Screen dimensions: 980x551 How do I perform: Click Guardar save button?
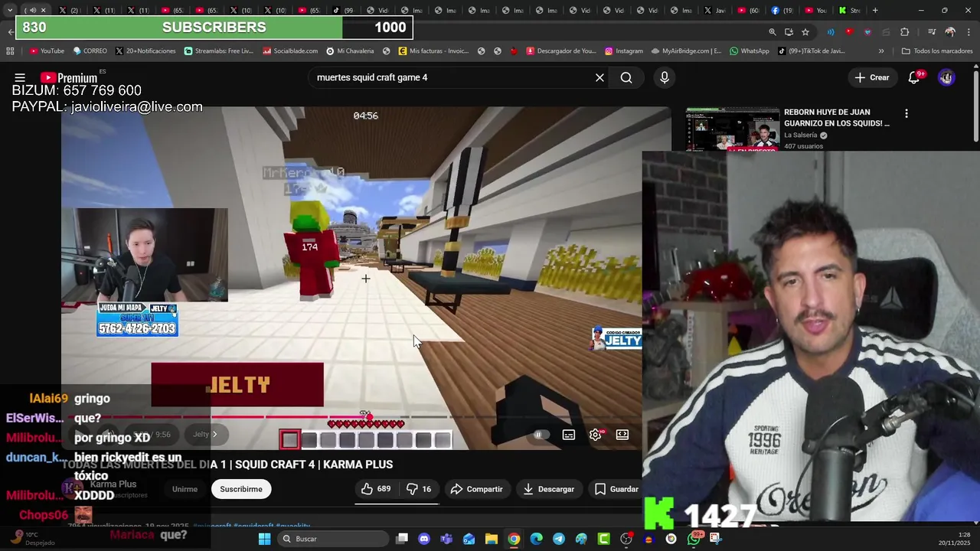coord(616,489)
